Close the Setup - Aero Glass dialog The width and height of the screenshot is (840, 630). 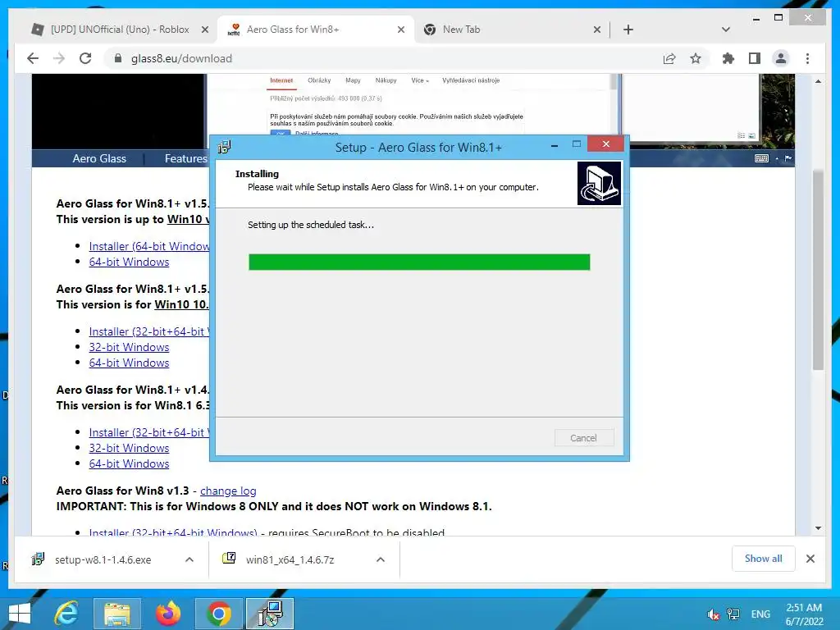(x=606, y=144)
